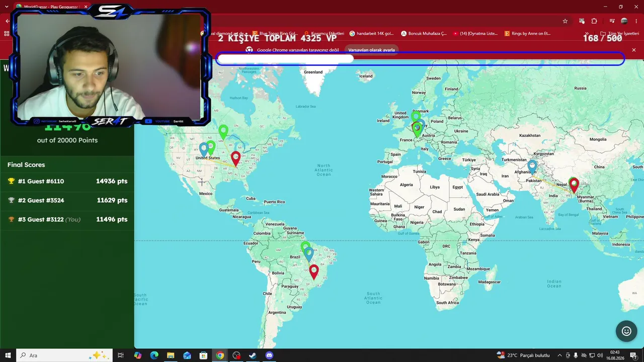The width and height of the screenshot is (644, 362).
Task: Show hidden system tray icons
Action: [x=559, y=355]
